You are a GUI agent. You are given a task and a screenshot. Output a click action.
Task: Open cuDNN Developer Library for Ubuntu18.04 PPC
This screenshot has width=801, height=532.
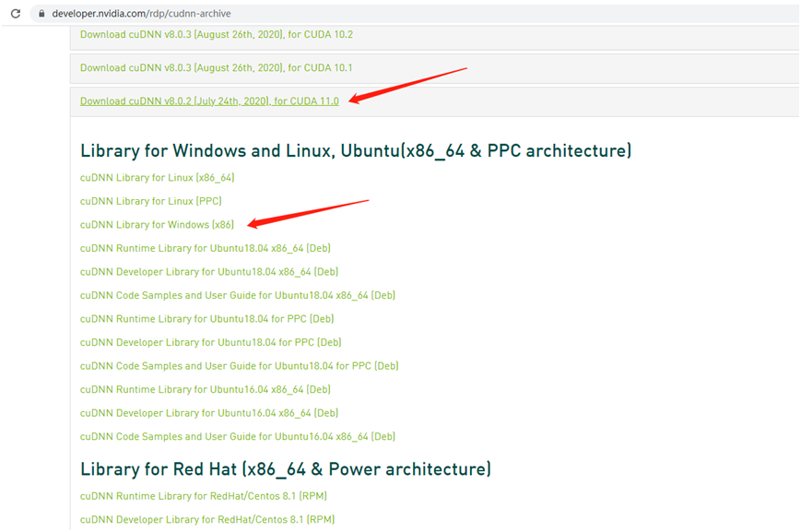coord(211,342)
